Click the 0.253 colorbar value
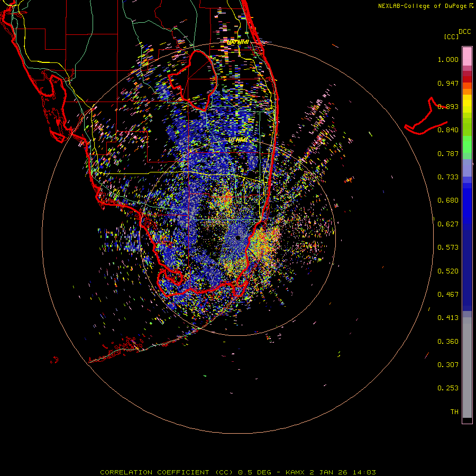The width and height of the screenshot is (476, 476). (448, 388)
